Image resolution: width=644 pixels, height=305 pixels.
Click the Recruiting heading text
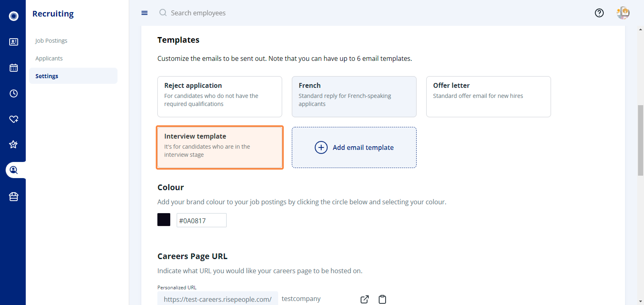[x=53, y=13]
